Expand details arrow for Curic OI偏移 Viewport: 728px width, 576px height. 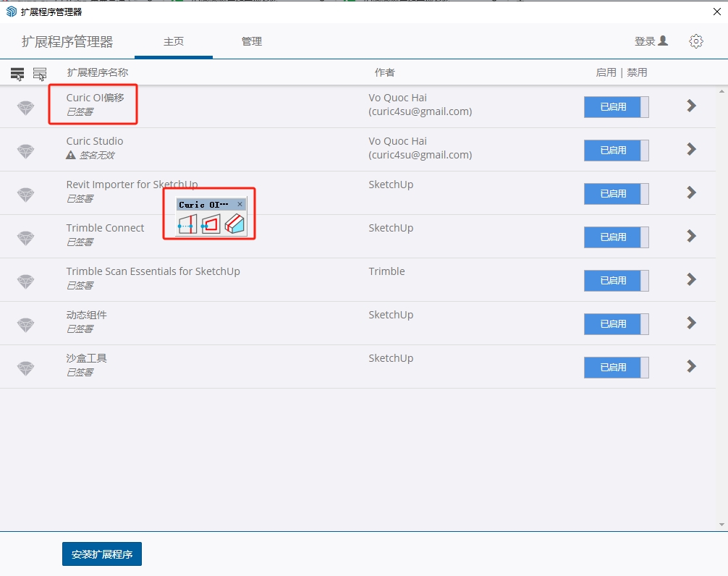(x=691, y=106)
